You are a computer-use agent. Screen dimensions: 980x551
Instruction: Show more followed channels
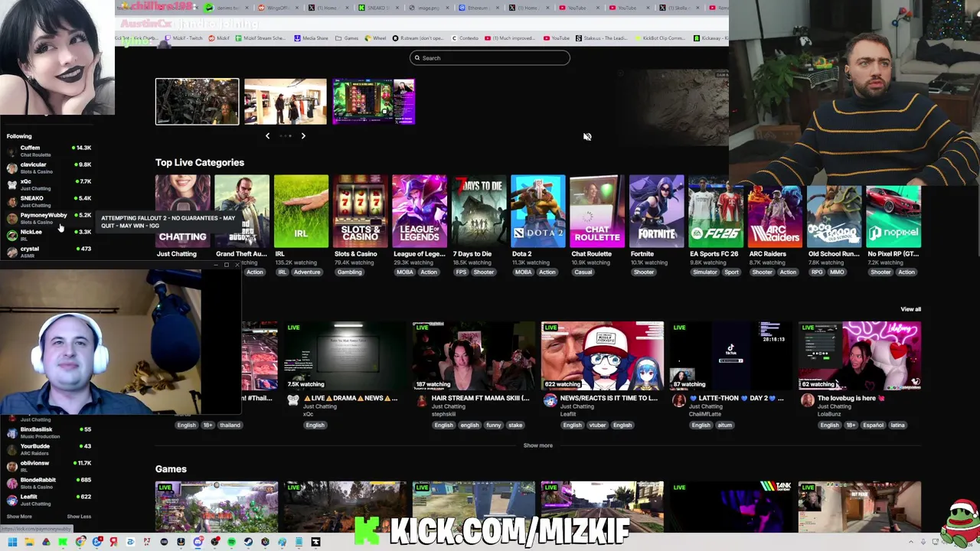19,517
